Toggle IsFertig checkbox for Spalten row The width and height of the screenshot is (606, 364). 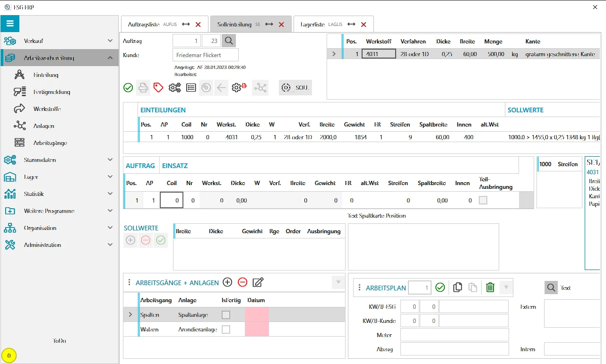pos(226,315)
